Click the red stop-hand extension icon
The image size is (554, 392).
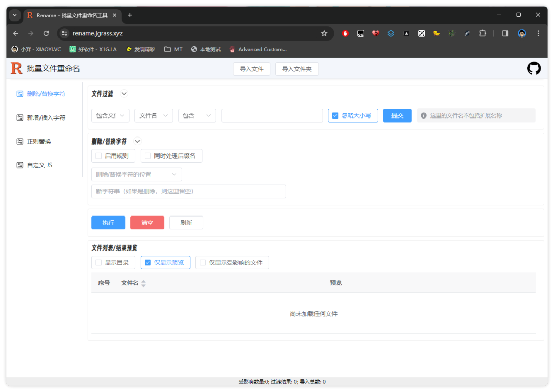click(x=345, y=33)
